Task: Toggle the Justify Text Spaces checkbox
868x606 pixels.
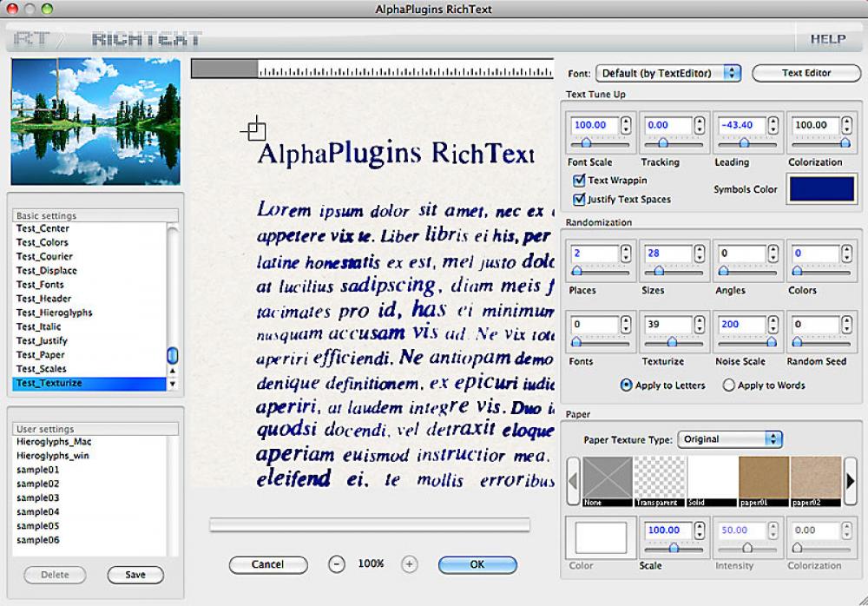Action: point(578,199)
